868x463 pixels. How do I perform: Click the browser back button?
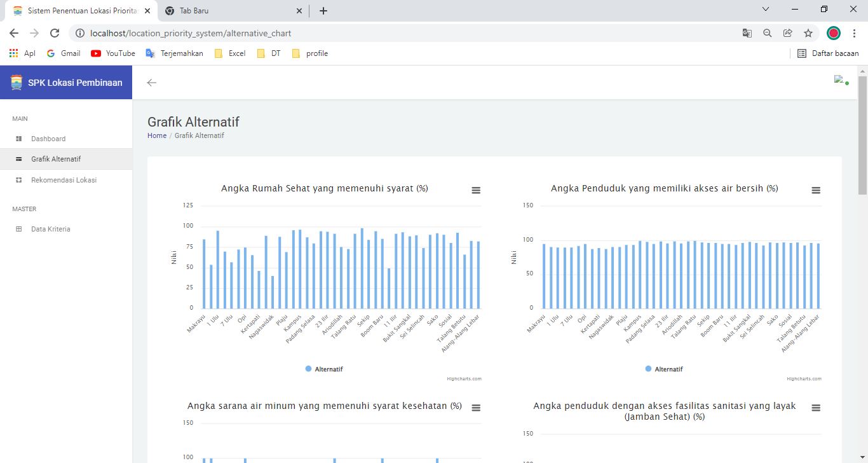pos(14,33)
